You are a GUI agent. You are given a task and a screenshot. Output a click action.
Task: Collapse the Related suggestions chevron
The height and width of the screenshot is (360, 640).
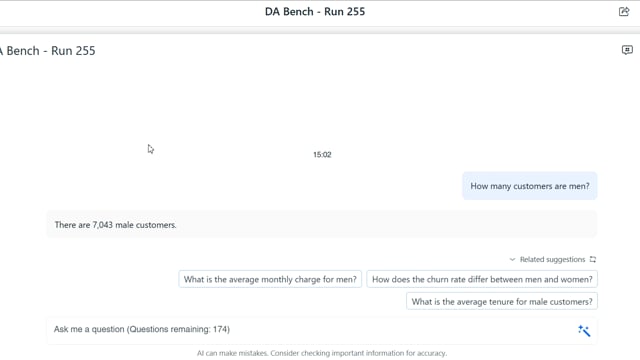coord(512,259)
